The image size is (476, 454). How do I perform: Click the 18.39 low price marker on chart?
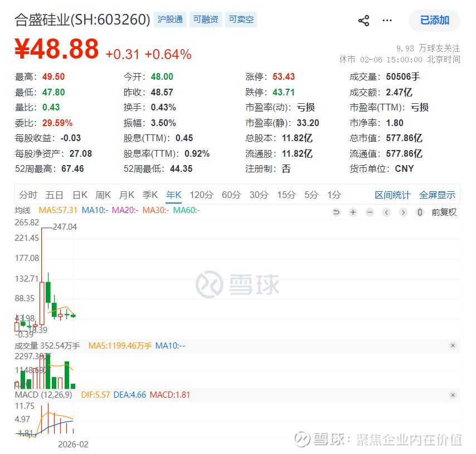[x=38, y=330]
